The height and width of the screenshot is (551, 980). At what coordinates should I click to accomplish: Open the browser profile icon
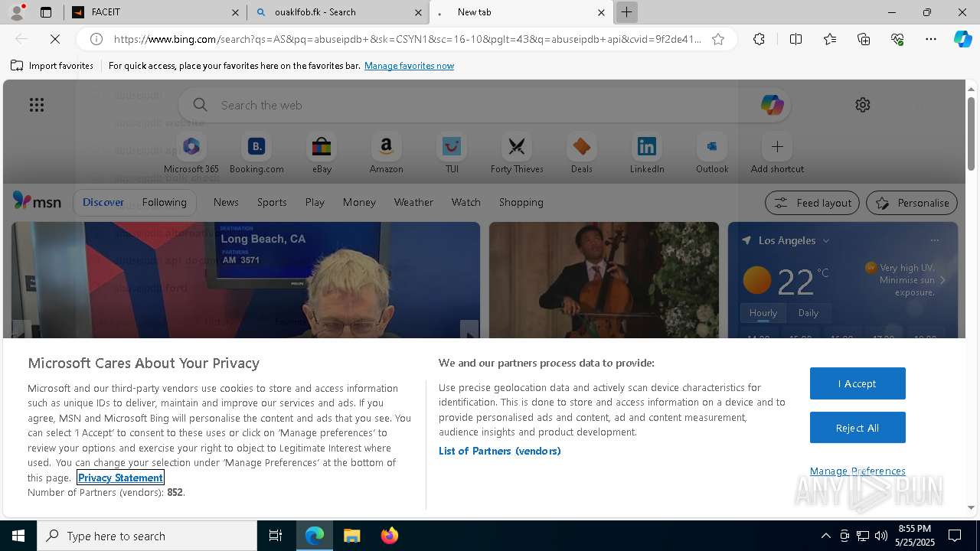click(x=17, y=12)
